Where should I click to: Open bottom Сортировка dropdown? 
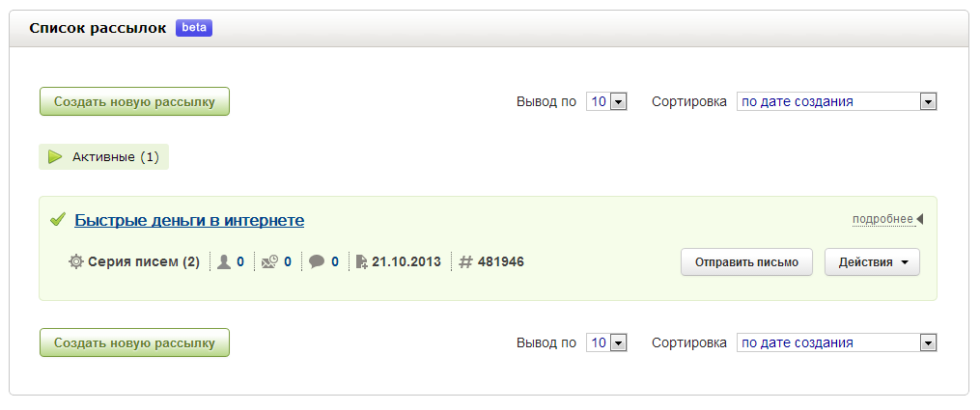836,342
